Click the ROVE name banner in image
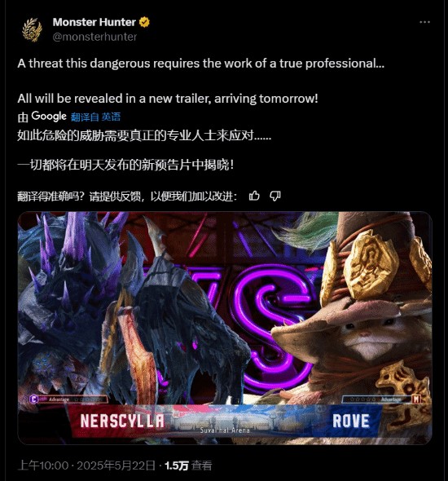The image size is (448, 481). coord(351,421)
